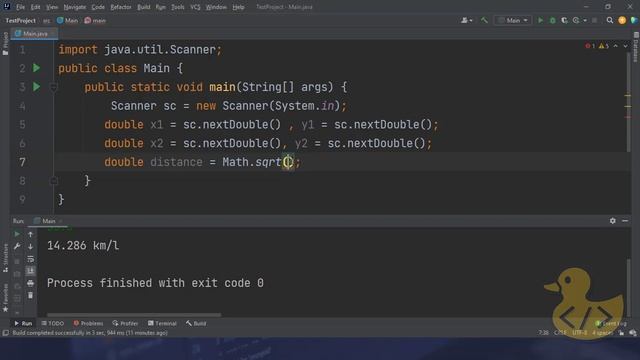
Task: Click the Run console horizontal scrollbar
Action: click(134, 315)
